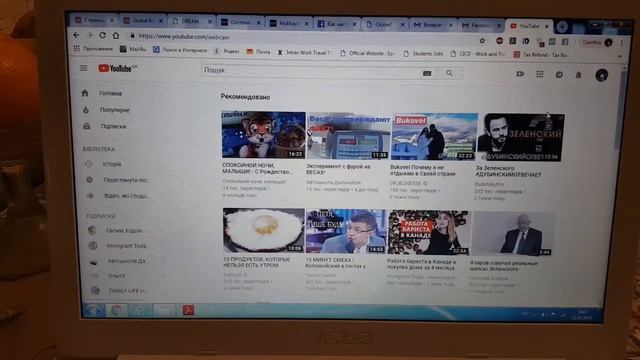Screen dimensions: 640x360
Task: Play Работа бариста в Канаде thumbnail
Action: (x=429, y=233)
